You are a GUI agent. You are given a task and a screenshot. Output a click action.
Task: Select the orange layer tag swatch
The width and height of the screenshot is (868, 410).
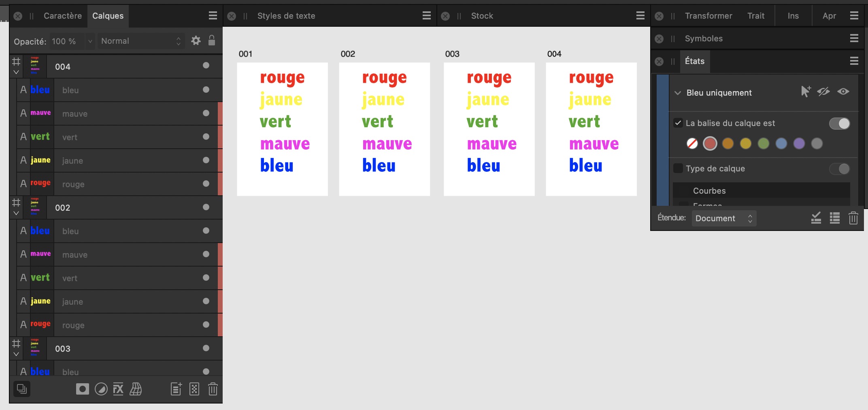pos(728,143)
